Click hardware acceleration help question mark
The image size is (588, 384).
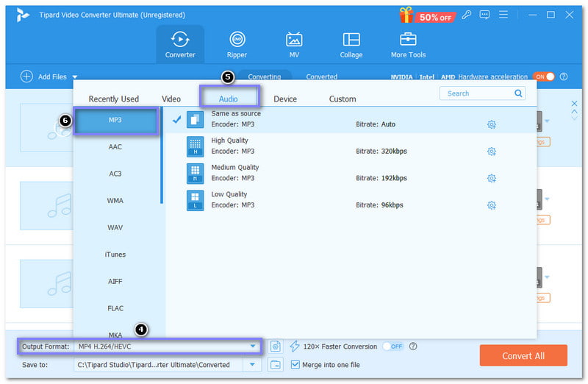563,77
